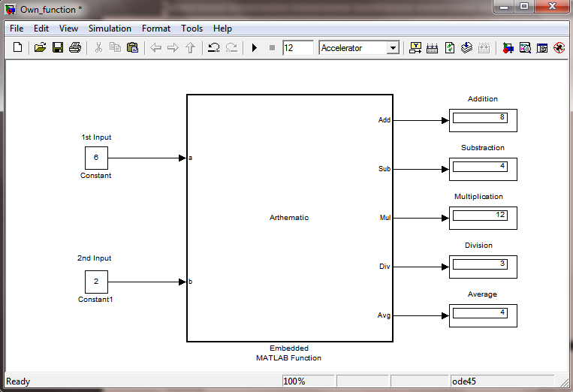Click the 'b' input port label

191,282
